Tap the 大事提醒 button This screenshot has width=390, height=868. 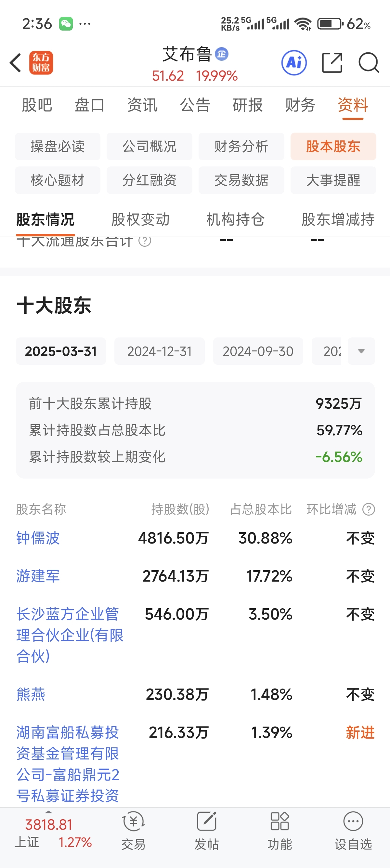coord(333,180)
